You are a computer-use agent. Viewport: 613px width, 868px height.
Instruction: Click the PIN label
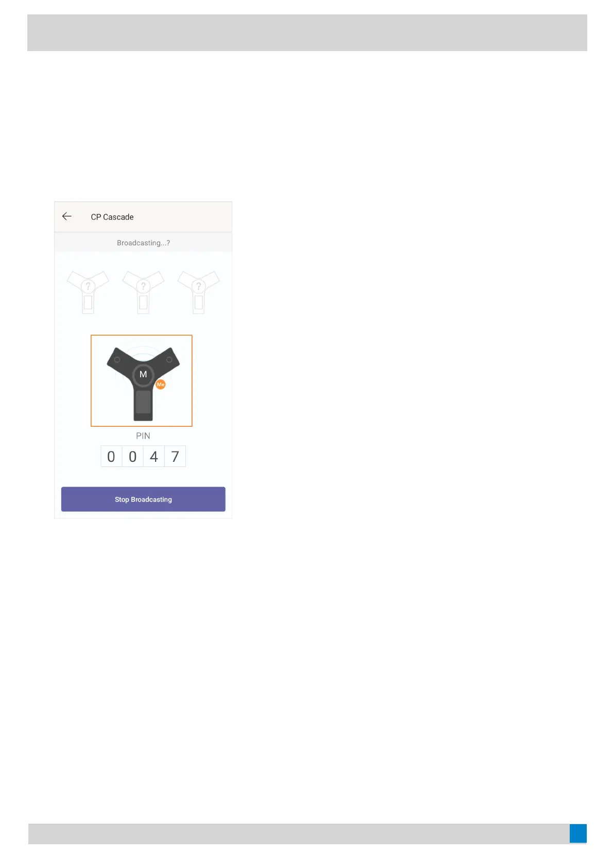pos(143,436)
